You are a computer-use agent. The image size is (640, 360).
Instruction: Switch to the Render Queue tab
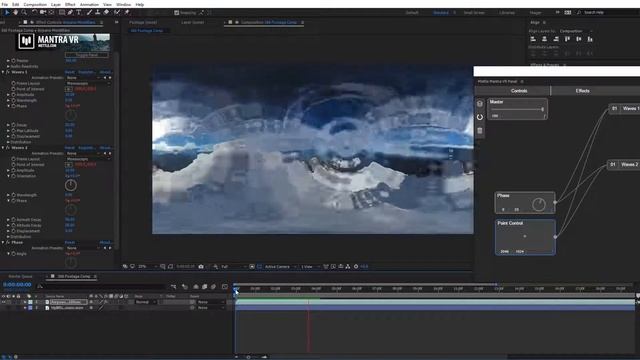pyautogui.click(x=20, y=276)
